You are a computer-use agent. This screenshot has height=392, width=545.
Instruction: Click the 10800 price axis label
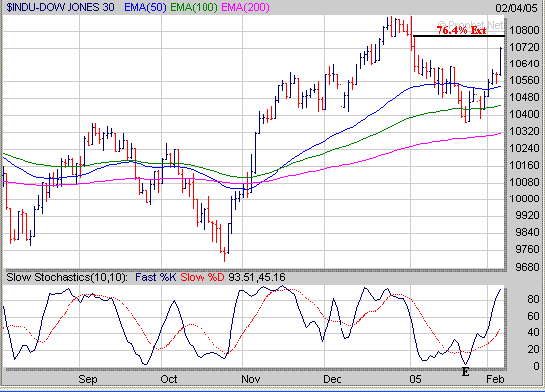click(x=524, y=30)
